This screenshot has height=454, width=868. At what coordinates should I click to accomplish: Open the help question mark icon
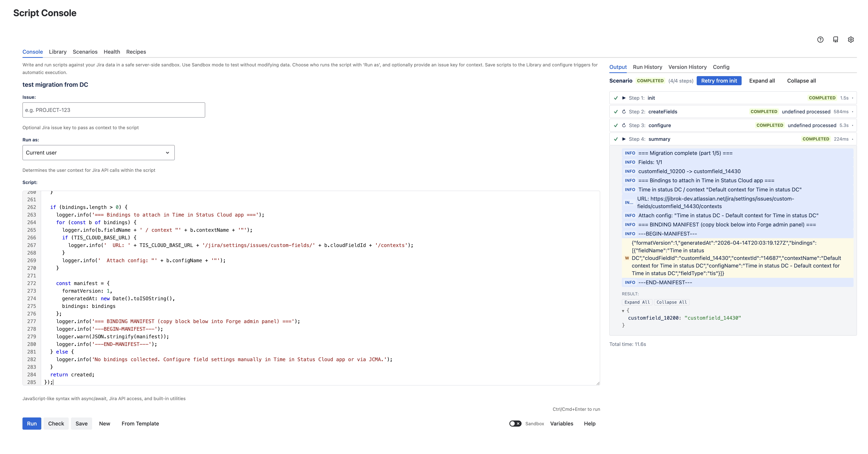(820, 39)
